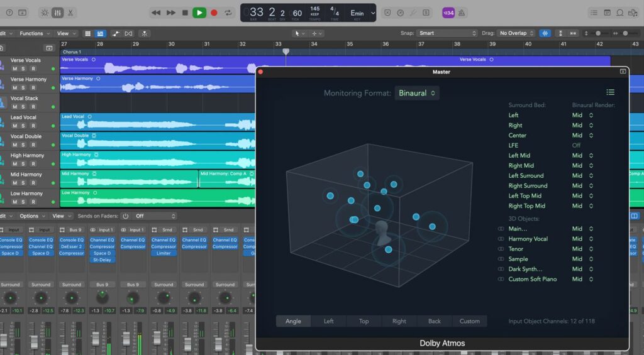Mute the High Harmony track
This screenshot has height=355, width=644.
click(15, 164)
